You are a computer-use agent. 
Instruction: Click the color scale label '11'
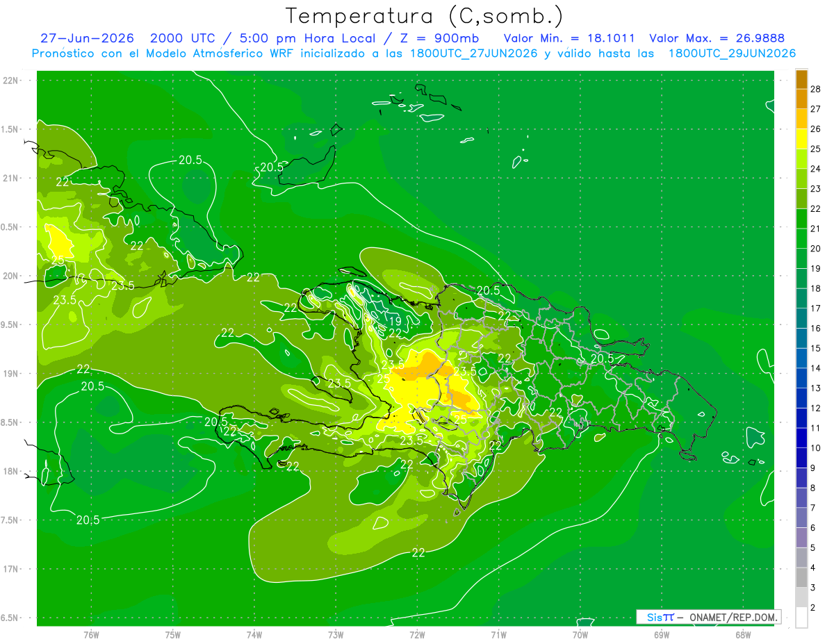point(816,428)
